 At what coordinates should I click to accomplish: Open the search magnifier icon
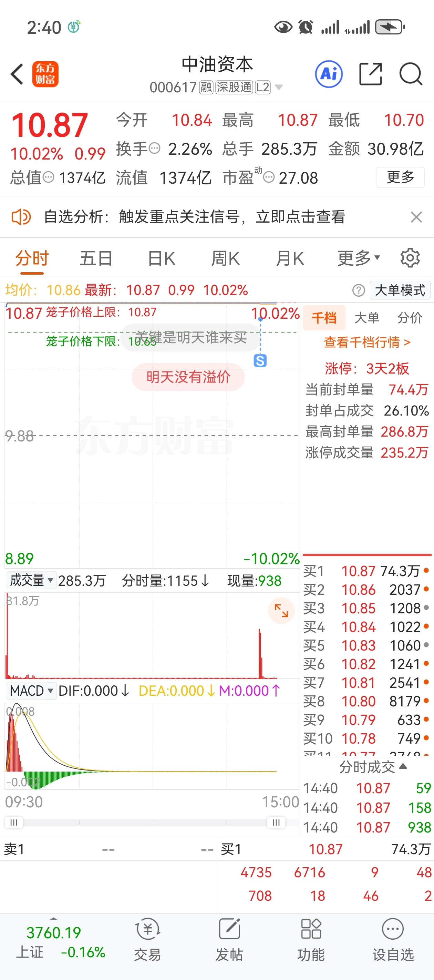[x=411, y=74]
